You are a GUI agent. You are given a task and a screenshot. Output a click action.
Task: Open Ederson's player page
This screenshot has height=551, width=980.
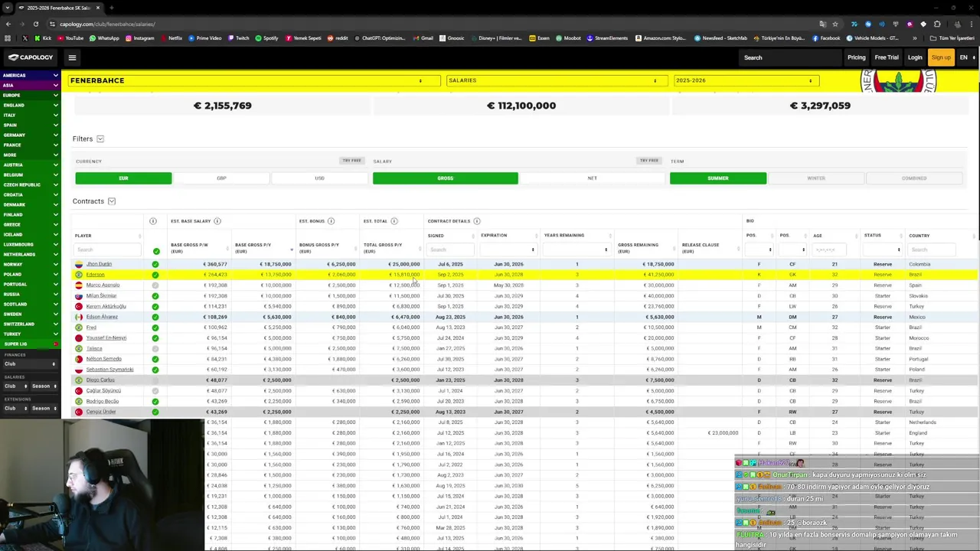(x=95, y=275)
